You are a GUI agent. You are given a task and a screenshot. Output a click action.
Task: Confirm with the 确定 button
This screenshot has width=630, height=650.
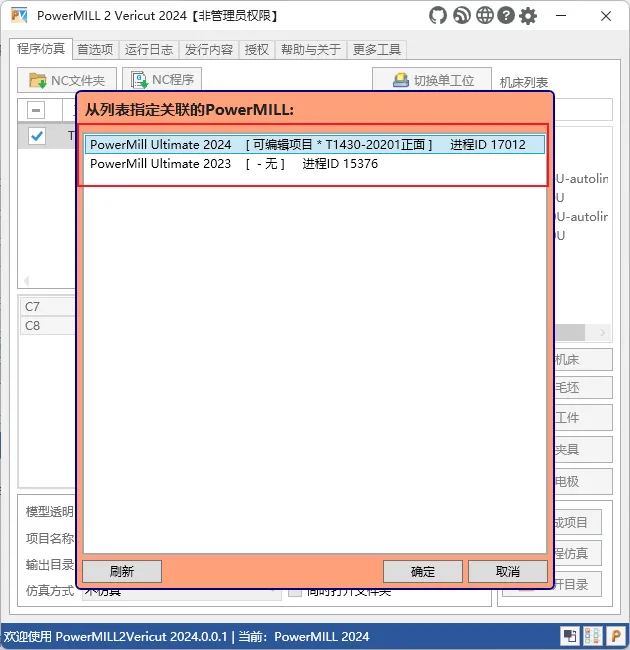pyautogui.click(x=423, y=572)
